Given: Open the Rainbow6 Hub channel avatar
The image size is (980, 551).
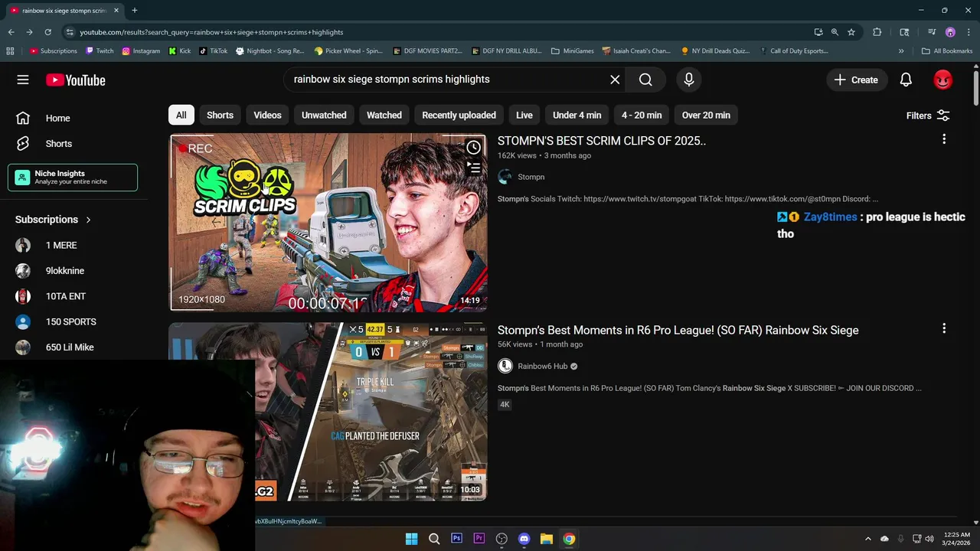Looking at the screenshot, I should pos(505,366).
